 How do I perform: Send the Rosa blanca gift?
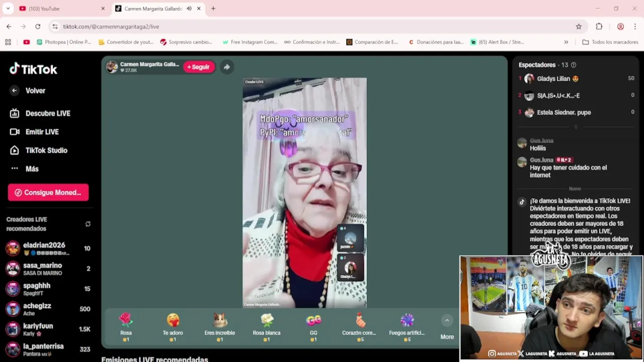(267, 327)
